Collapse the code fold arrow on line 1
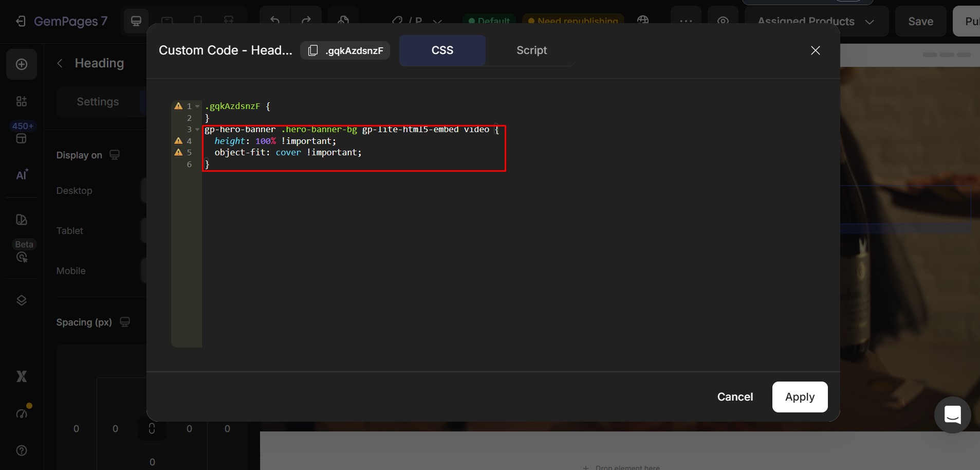 tap(197, 106)
